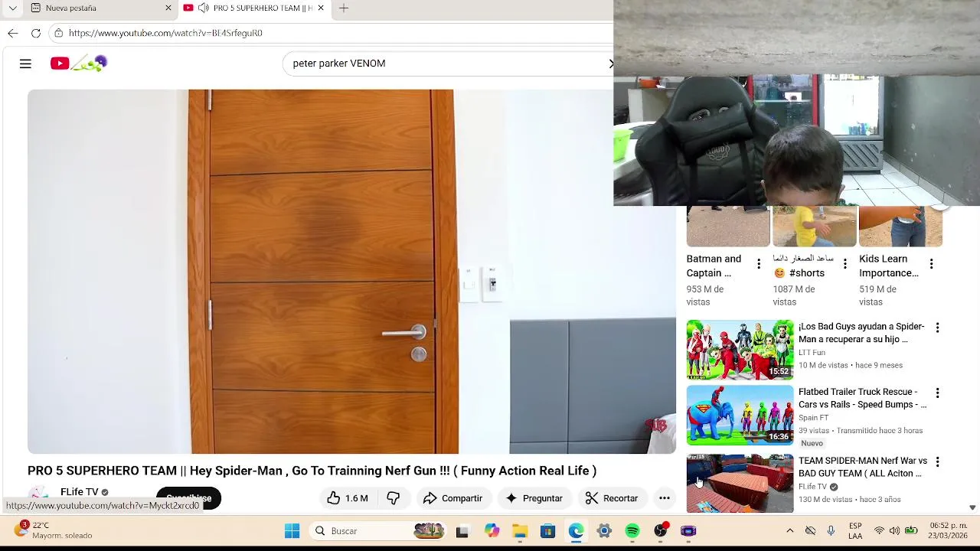Open the 'Kids Learn Importance...' short
This screenshot has height=551, width=980.
(889, 266)
